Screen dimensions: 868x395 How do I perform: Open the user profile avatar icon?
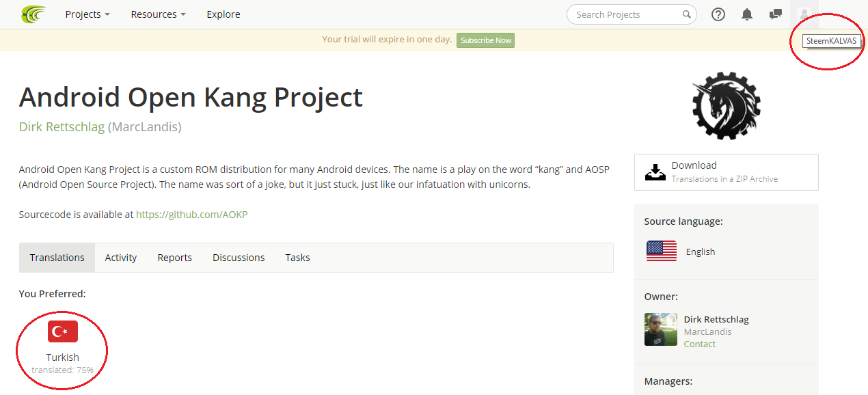[x=804, y=14]
